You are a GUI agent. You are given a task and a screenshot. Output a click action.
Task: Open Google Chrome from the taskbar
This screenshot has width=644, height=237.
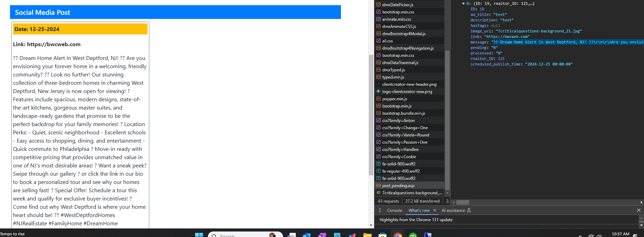398,235
